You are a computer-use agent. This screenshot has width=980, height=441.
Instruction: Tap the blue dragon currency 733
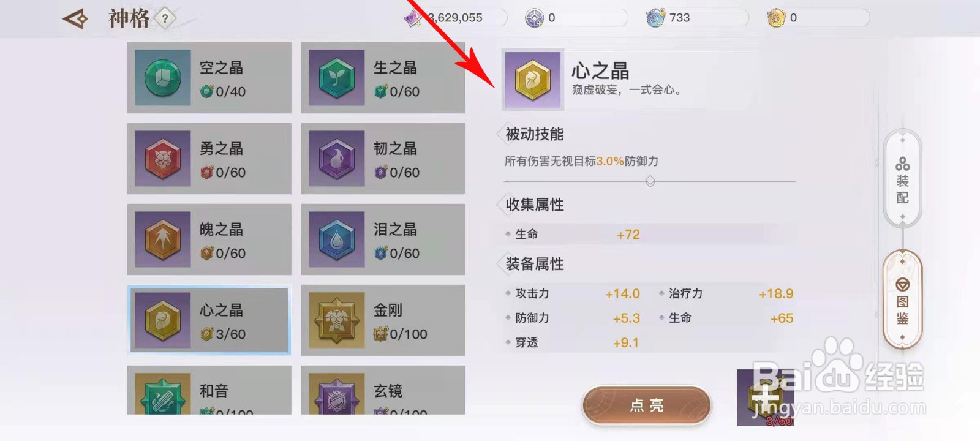point(668,18)
